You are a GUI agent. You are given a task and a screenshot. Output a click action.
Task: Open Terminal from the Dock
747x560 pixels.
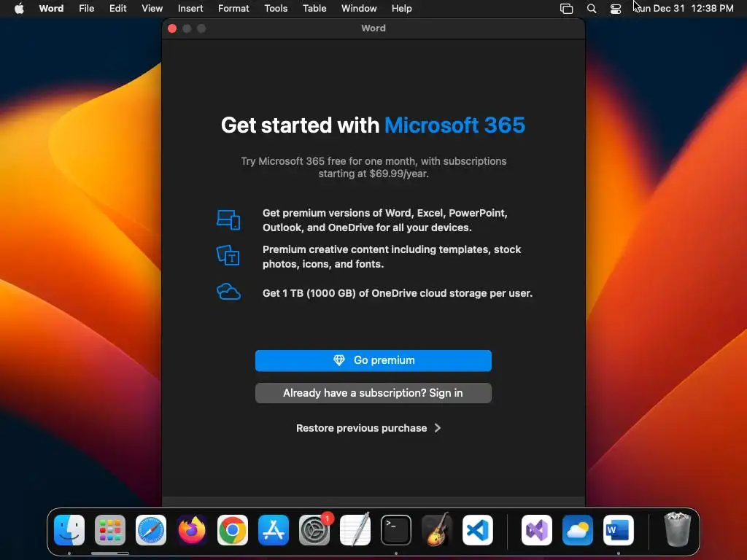pyautogui.click(x=396, y=530)
